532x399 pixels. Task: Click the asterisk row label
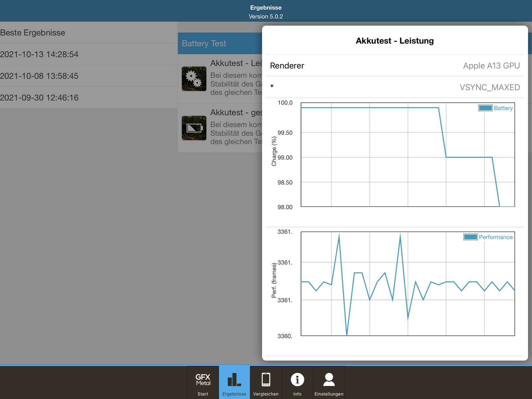[x=272, y=86]
